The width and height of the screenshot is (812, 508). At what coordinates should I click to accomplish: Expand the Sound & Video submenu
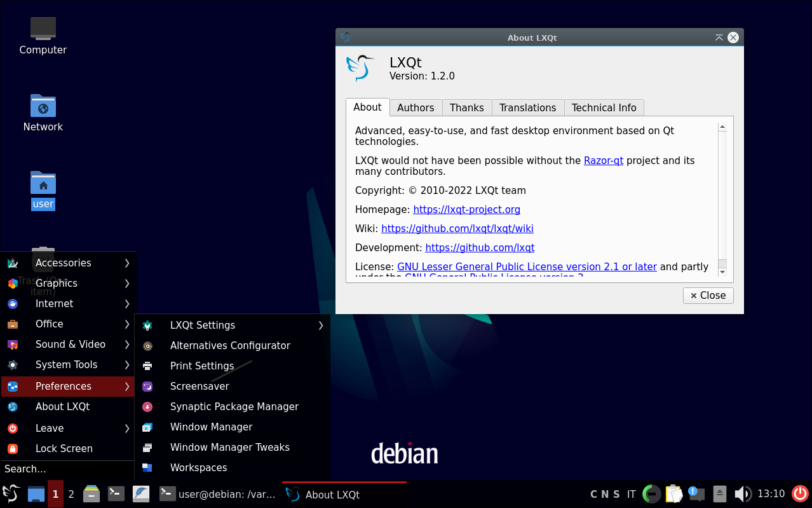(68, 345)
